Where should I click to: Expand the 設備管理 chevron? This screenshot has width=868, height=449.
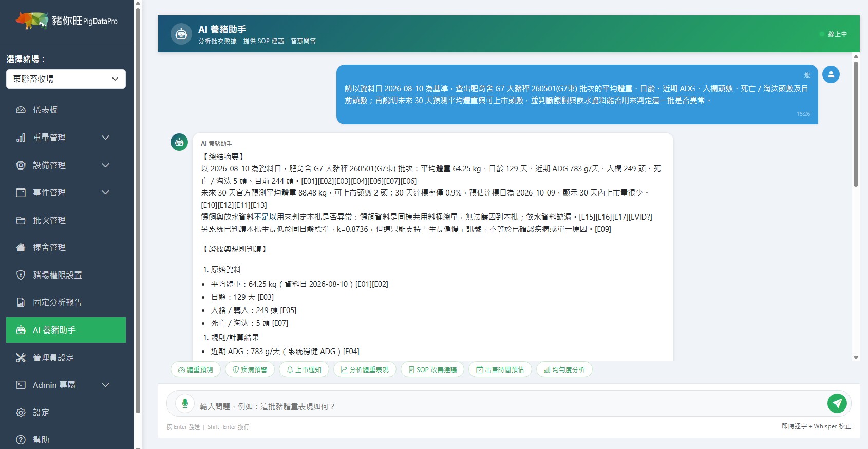(105, 165)
